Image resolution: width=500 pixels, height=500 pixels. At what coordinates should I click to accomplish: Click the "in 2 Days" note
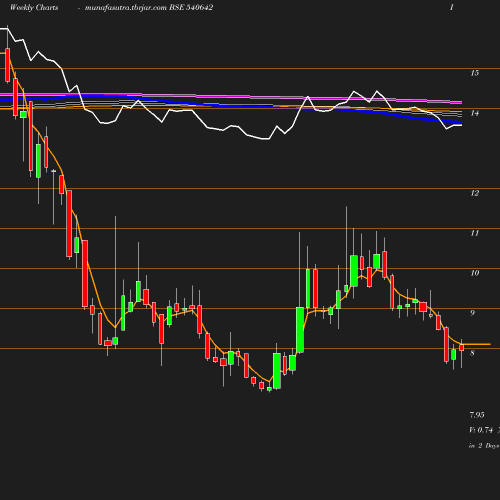484,446
